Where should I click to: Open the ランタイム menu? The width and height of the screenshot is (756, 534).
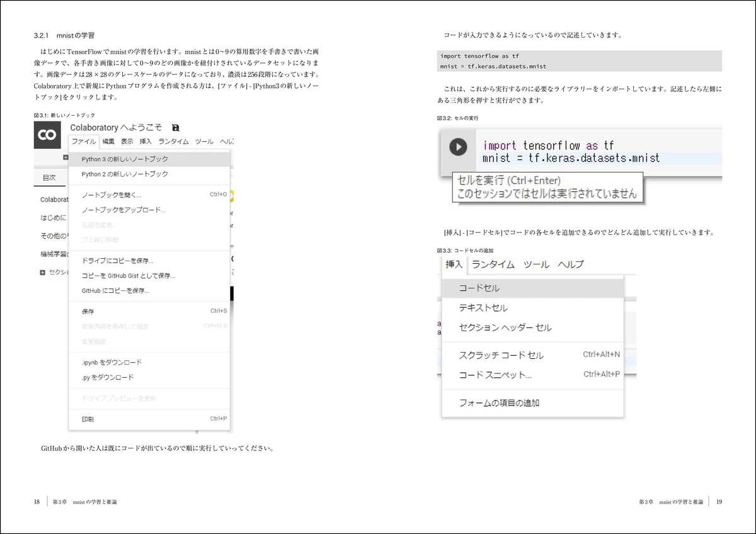point(173,142)
